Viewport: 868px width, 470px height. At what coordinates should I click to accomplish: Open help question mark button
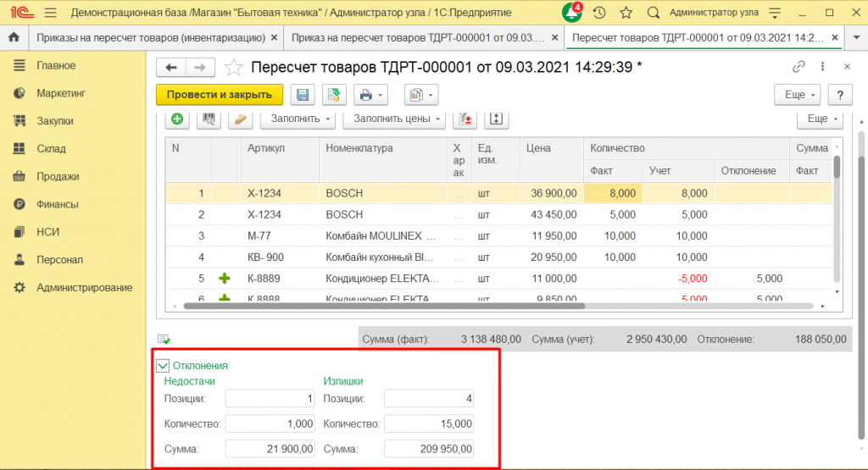(840, 95)
